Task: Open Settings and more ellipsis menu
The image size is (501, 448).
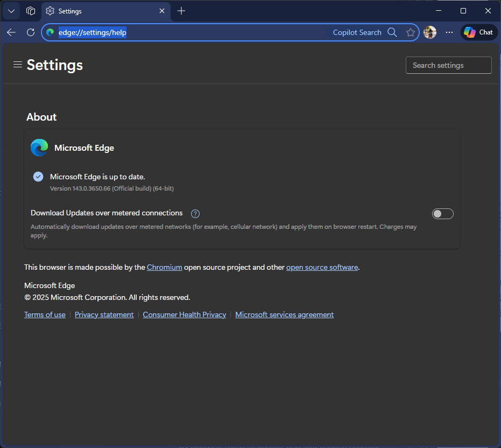Action: [449, 32]
